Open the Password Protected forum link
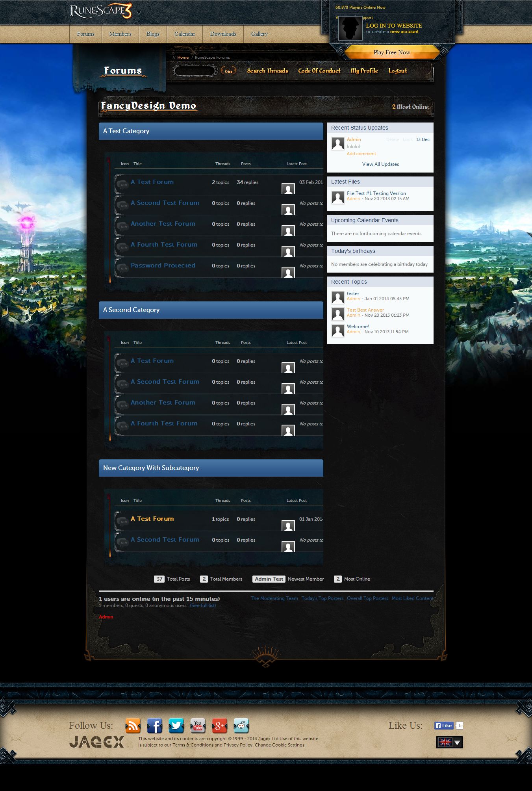Viewport: 532px width, 791px height. (163, 266)
